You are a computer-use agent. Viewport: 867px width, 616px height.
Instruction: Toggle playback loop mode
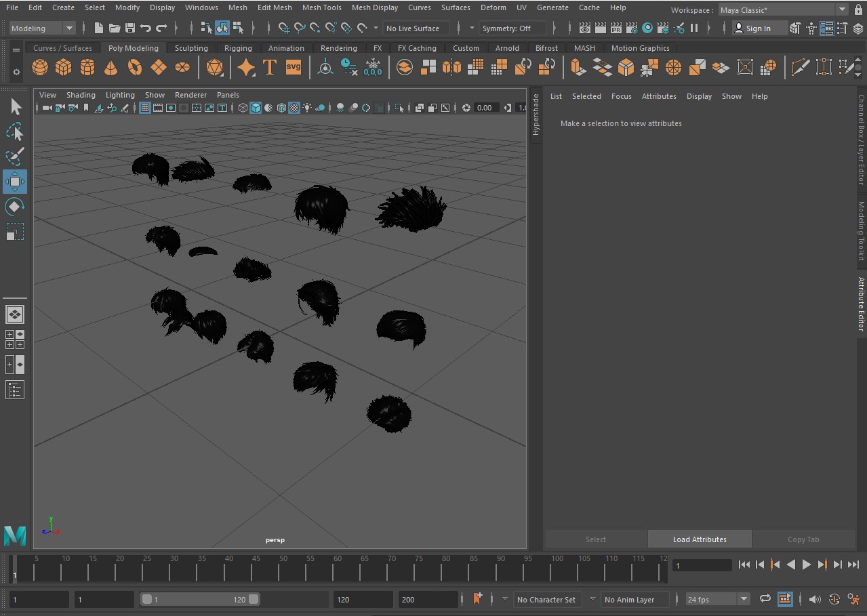[x=765, y=599]
